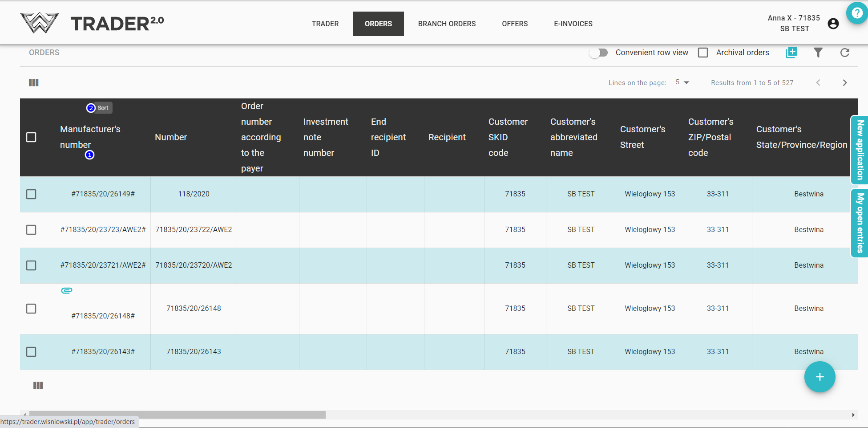Toggle the Convenient row view switch

598,53
